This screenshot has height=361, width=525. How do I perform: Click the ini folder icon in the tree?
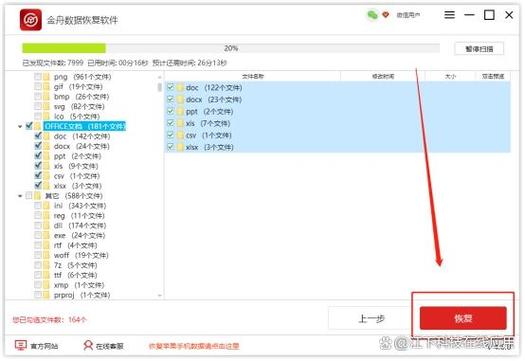(x=46, y=206)
